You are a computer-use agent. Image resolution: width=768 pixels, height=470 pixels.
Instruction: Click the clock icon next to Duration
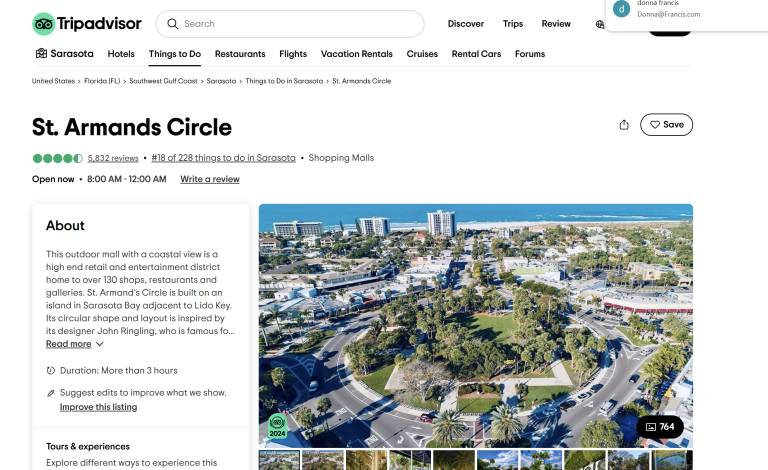pyautogui.click(x=50, y=371)
